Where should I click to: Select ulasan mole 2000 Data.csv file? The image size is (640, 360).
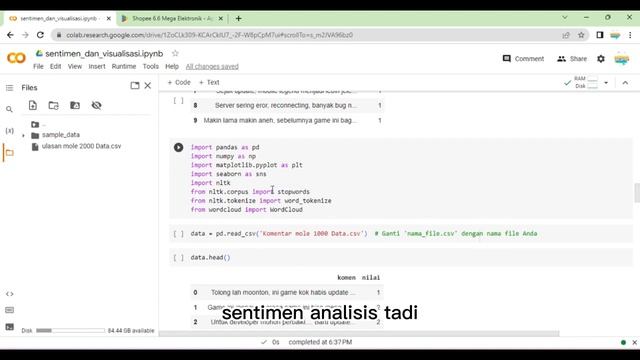(x=81, y=146)
